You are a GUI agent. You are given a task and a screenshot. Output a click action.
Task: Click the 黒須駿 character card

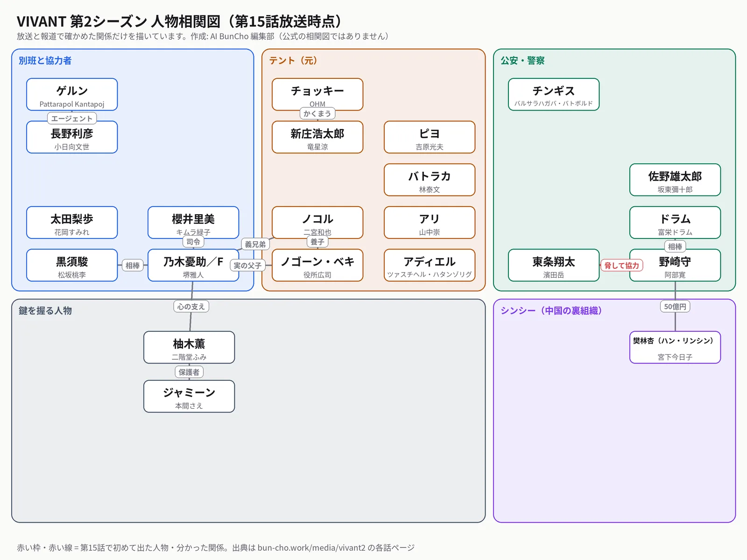click(x=72, y=265)
